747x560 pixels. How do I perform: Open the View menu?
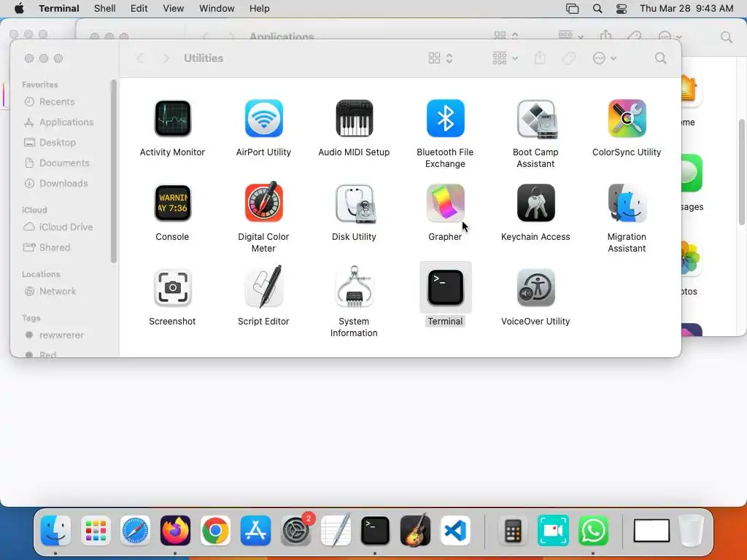(174, 9)
